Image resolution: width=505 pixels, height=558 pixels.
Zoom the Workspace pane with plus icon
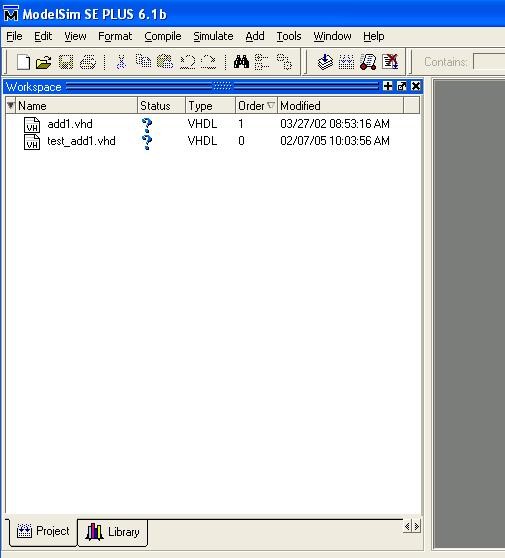point(388,86)
